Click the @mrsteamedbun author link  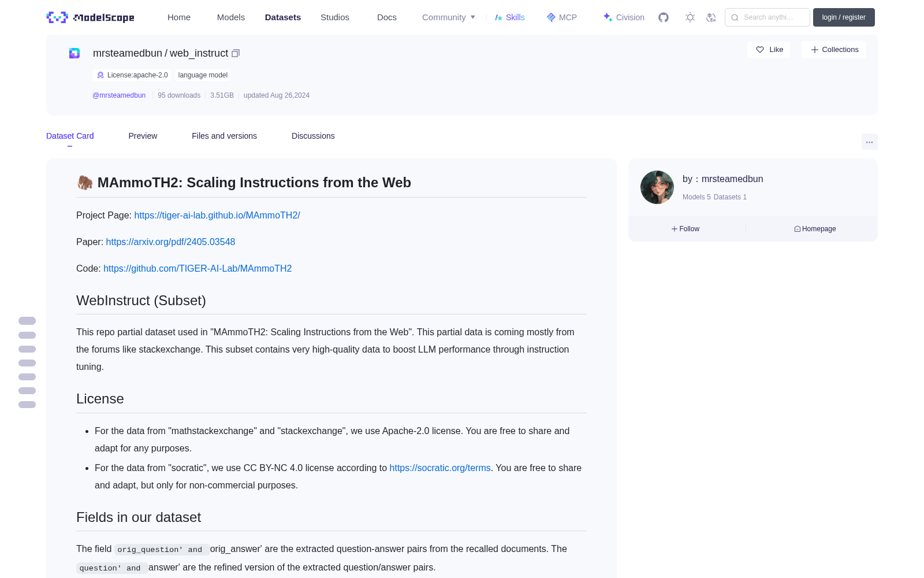click(119, 95)
